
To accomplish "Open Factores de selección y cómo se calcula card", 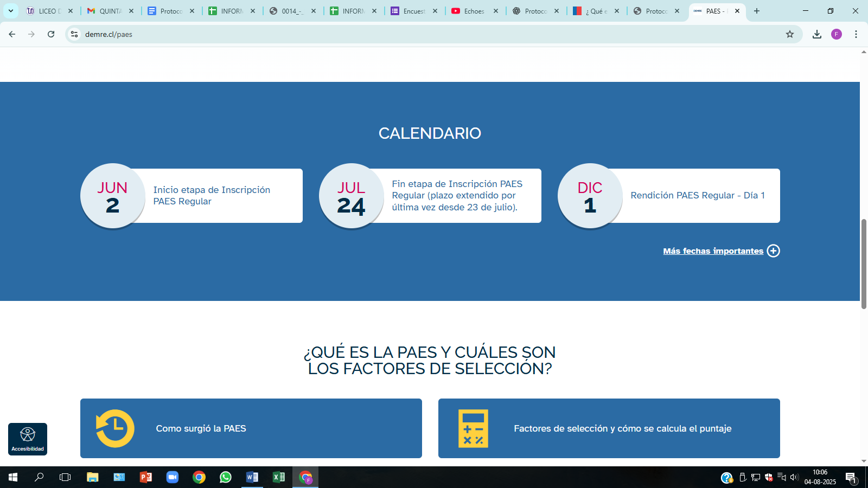I will click(609, 428).
